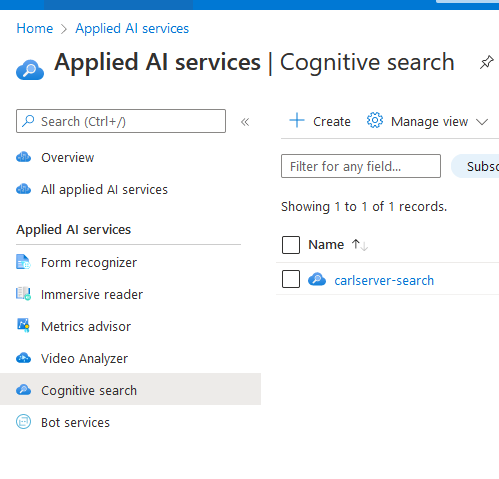Click the Cognitive search sidebar icon
Viewport: 499px width, 479px height.
[x=23, y=390]
